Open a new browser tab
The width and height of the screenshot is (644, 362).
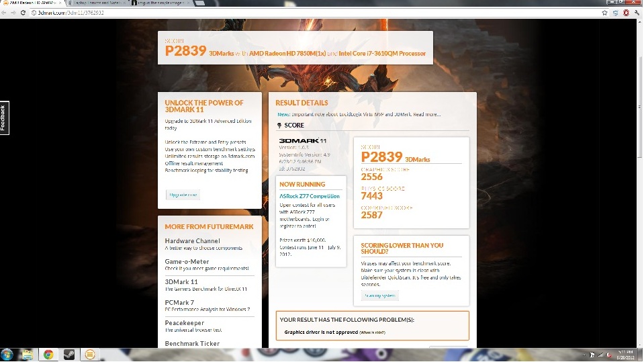click(199, 3)
